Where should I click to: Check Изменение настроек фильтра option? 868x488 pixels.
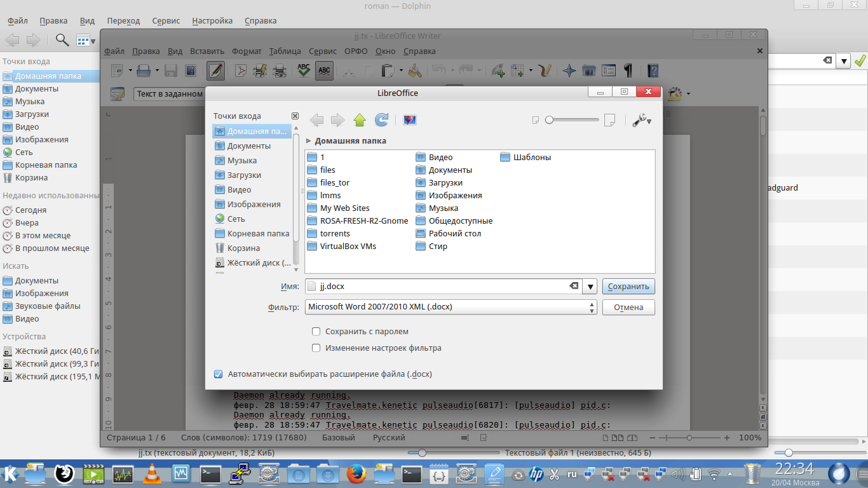click(316, 348)
